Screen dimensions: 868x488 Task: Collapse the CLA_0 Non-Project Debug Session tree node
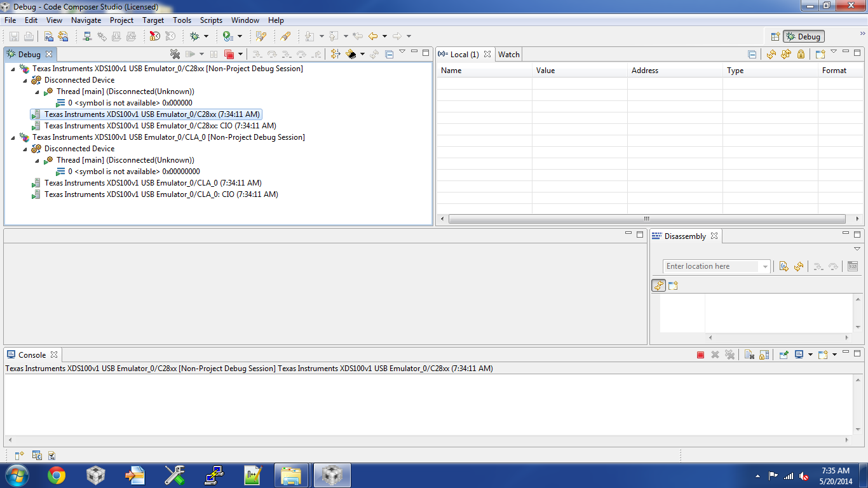13,137
